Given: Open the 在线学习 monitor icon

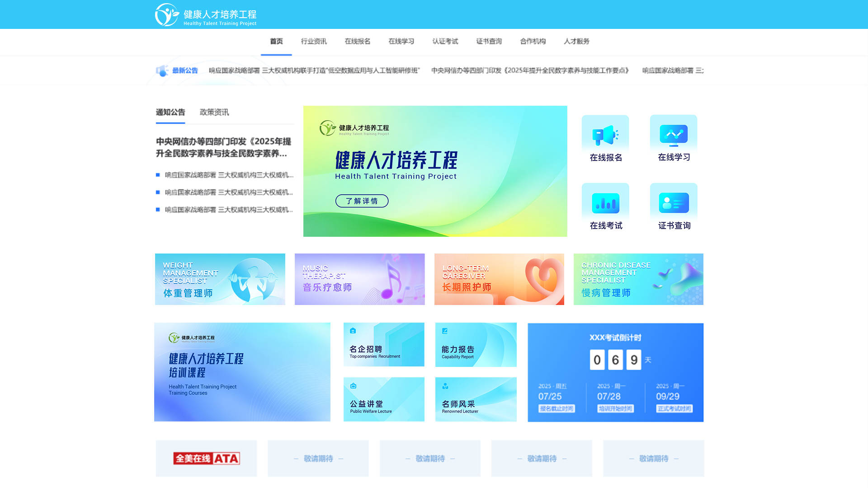Looking at the screenshot, I should (x=674, y=135).
